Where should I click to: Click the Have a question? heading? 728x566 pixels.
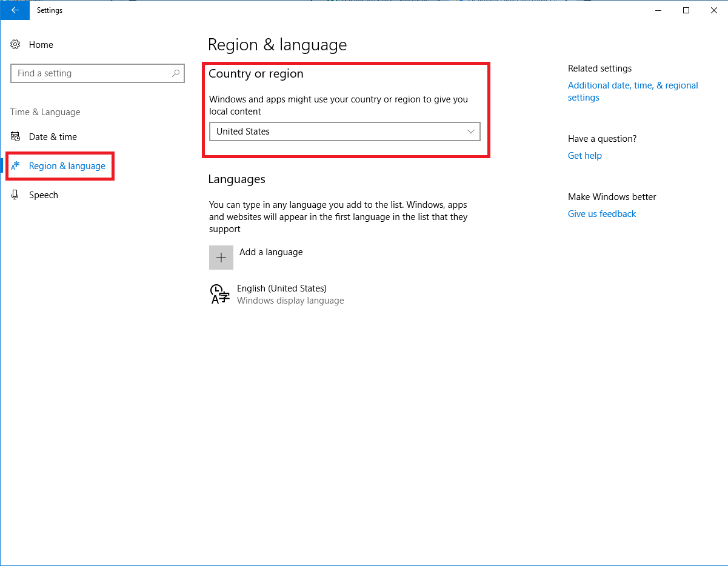(603, 139)
